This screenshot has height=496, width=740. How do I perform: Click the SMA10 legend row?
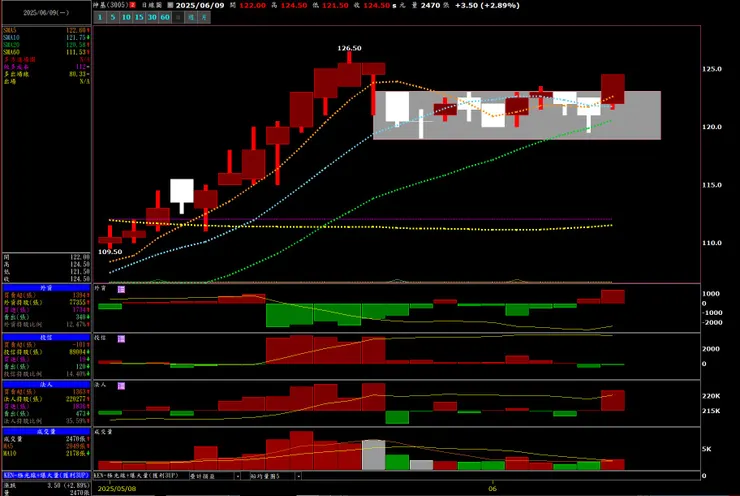coord(46,37)
